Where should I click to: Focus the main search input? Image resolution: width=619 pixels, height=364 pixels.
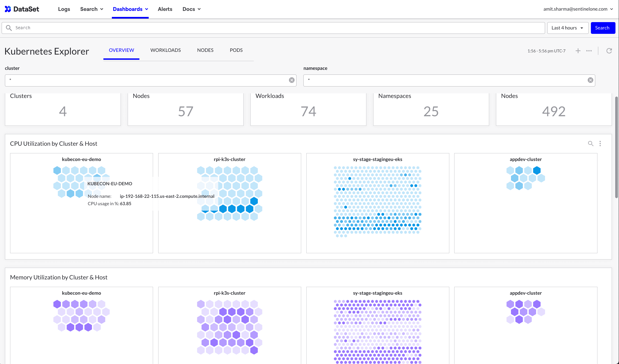click(x=273, y=28)
